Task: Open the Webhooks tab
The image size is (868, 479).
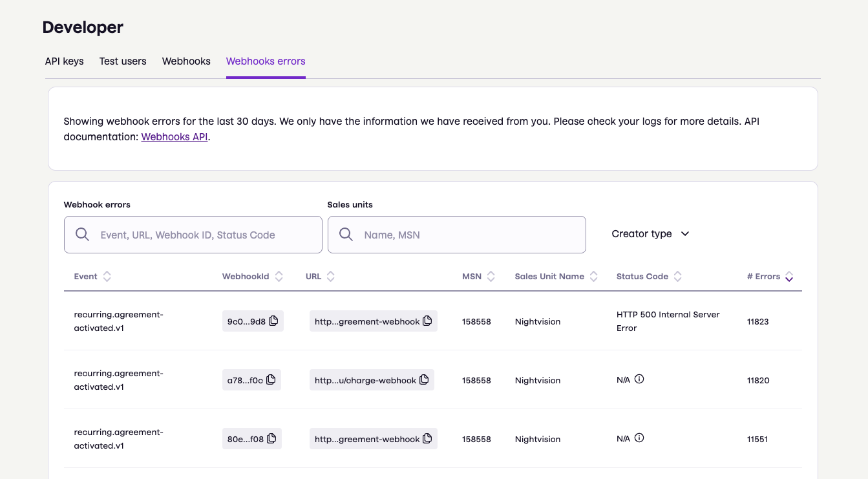Action: click(186, 61)
